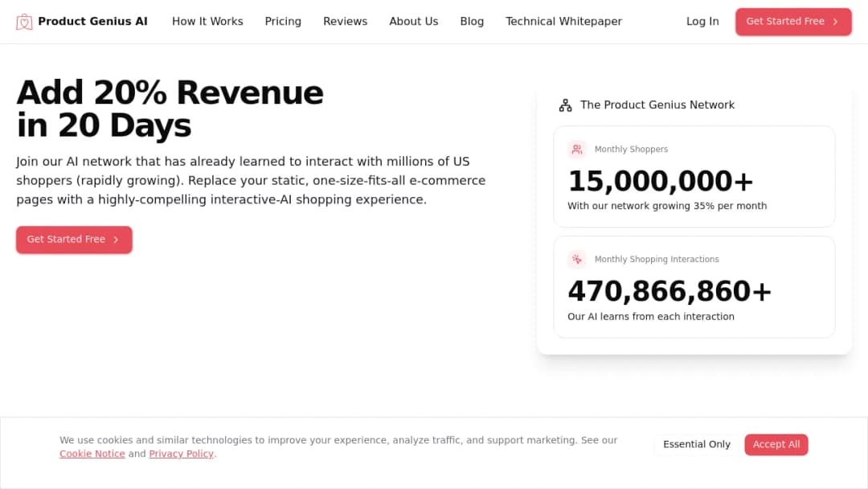Click the Log In link

click(x=702, y=22)
